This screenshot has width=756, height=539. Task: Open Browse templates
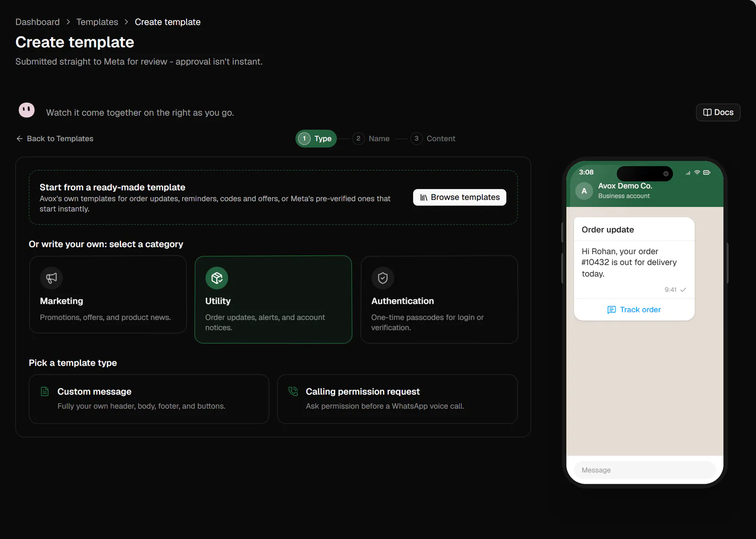(460, 197)
